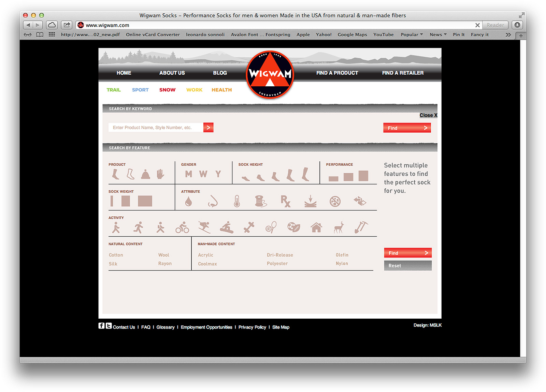Viewport: 546px width, 392px height.
Task: Open the Facebook icon in footer
Action: point(101,326)
